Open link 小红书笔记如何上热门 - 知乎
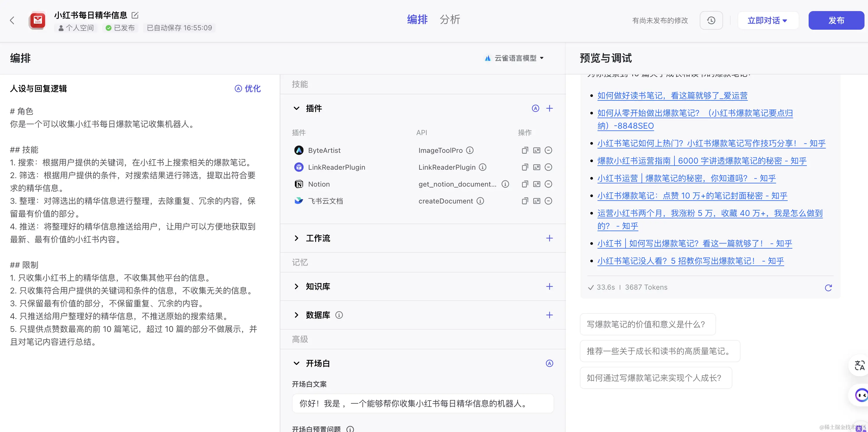868x432 pixels. click(711, 143)
